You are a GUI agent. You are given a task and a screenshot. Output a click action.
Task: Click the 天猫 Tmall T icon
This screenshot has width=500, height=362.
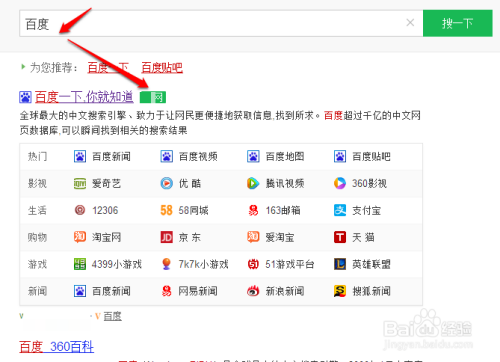[x=340, y=237]
